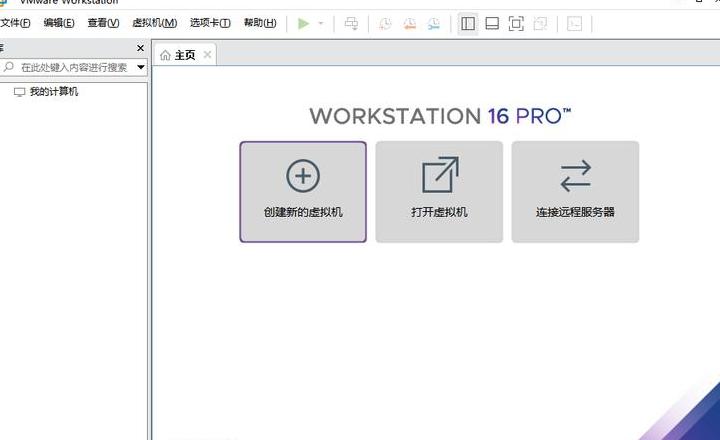Toggle the library sidebar view icon
720x440 pixels.
click(x=468, y=23)
